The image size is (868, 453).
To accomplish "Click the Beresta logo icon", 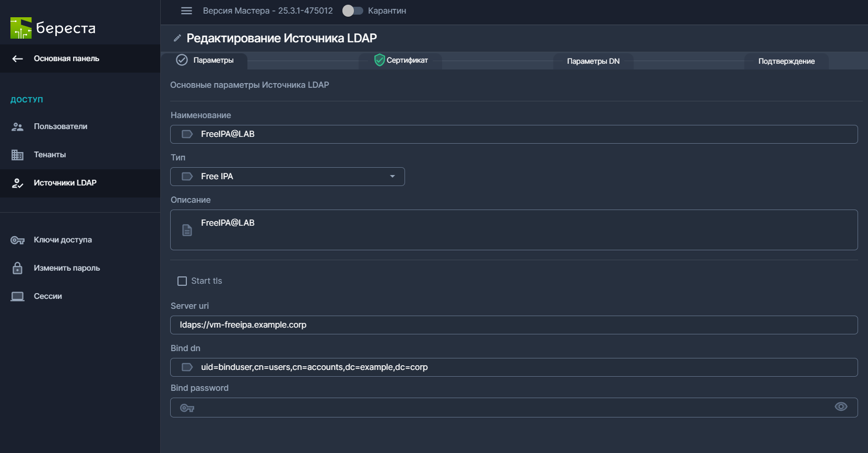I will 21,28.
